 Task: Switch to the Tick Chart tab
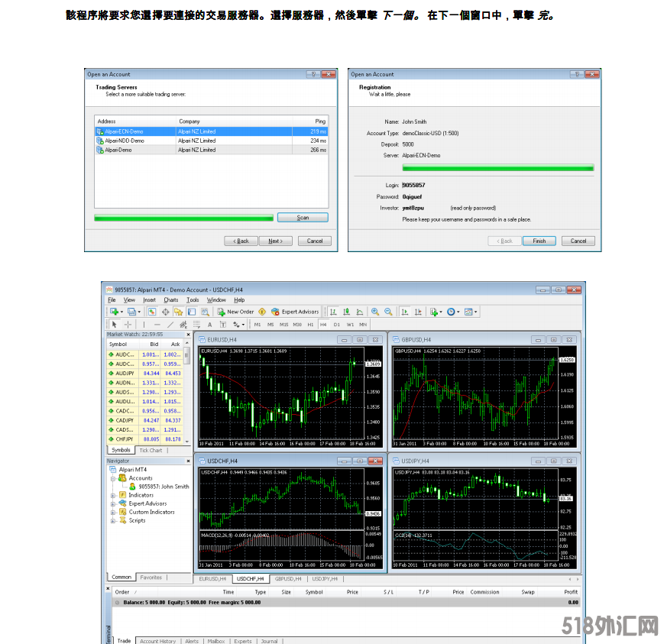tap(151, 450)
